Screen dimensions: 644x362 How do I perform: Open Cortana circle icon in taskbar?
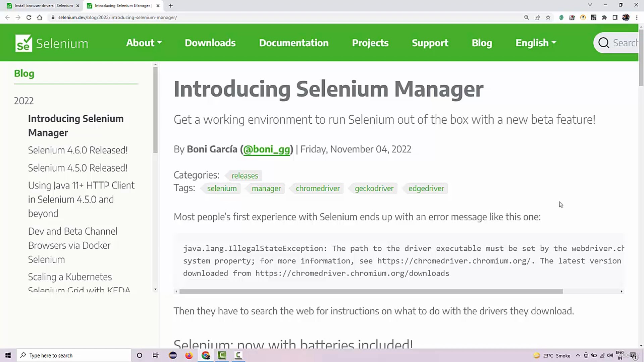coord(140,355)
